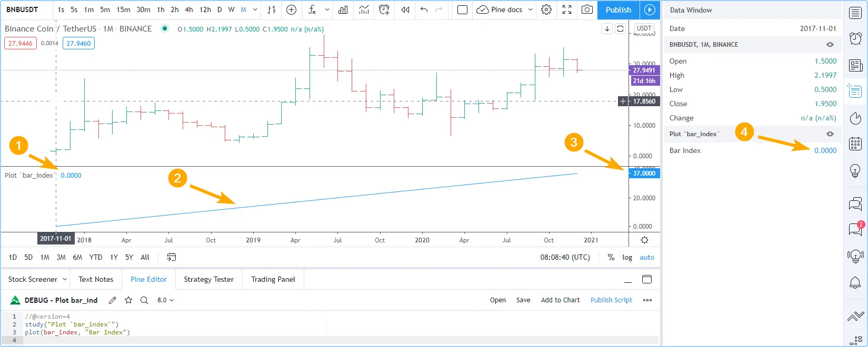Expand the script version 8.0 dropdown

pos(166,300)
